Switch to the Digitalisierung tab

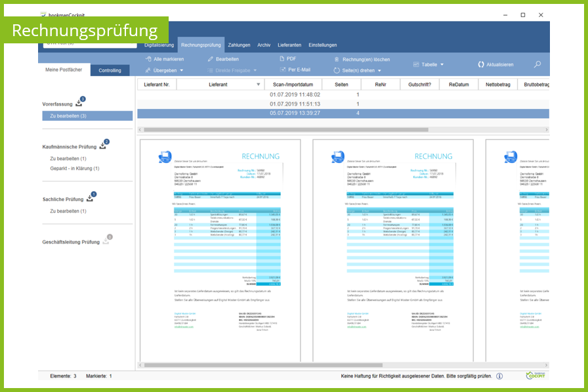click(x=159, y=45)
